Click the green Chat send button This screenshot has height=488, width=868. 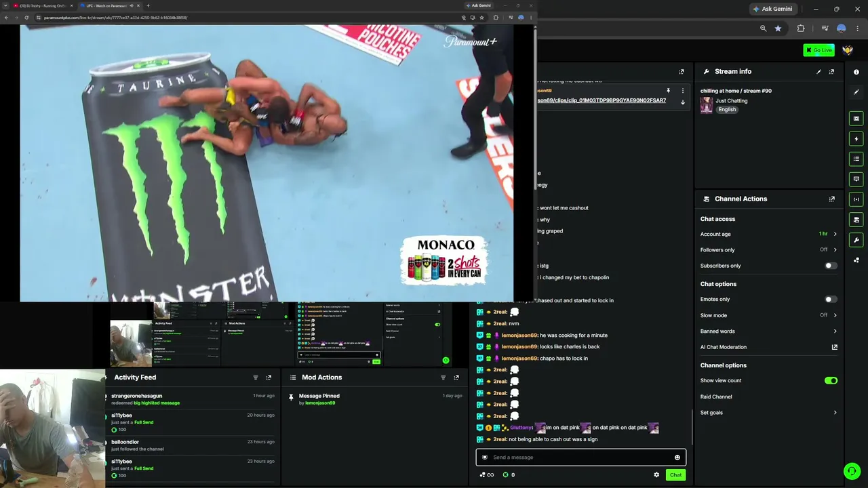[x=675, y=475]
